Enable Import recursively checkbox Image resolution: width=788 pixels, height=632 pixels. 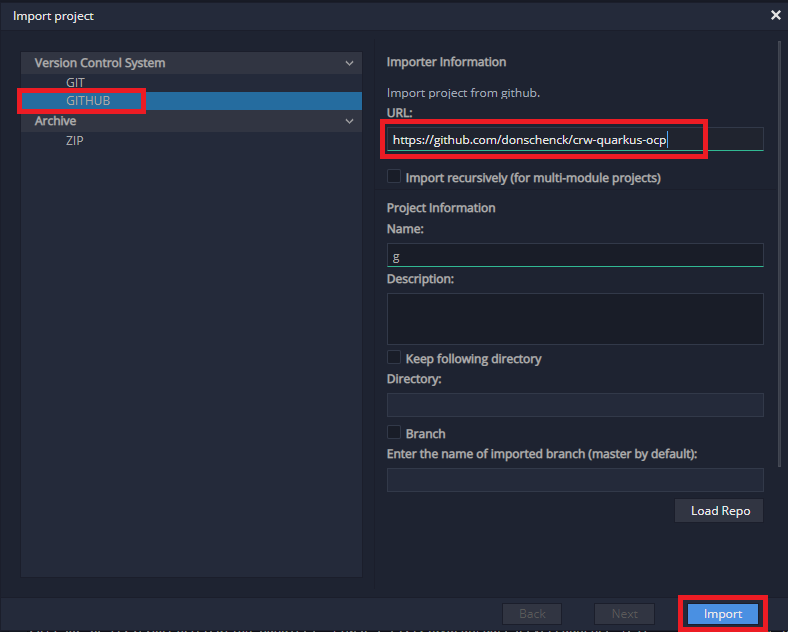(x=394, y=176)
